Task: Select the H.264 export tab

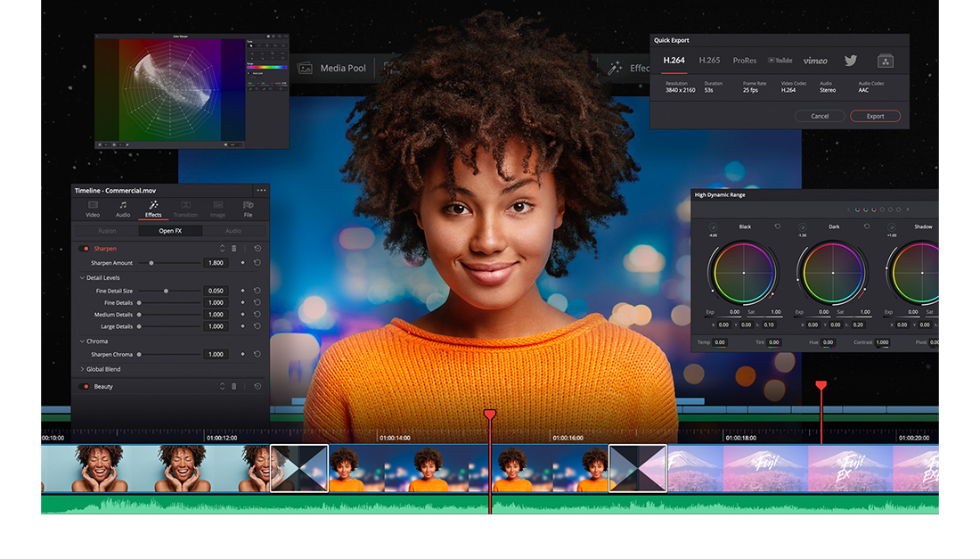Action: point(674,60)
